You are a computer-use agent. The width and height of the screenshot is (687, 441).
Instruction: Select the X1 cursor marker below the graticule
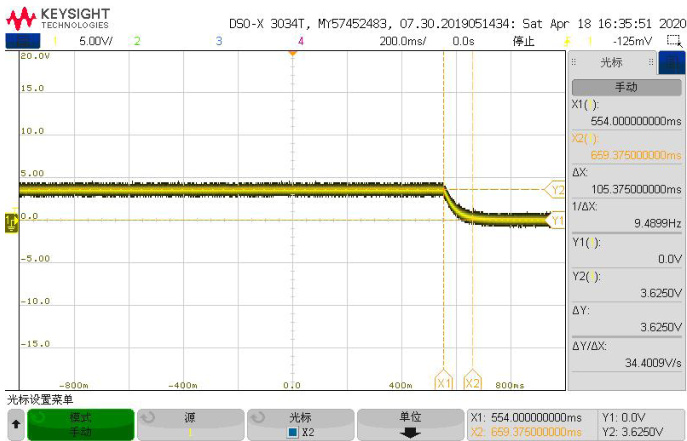444,382
